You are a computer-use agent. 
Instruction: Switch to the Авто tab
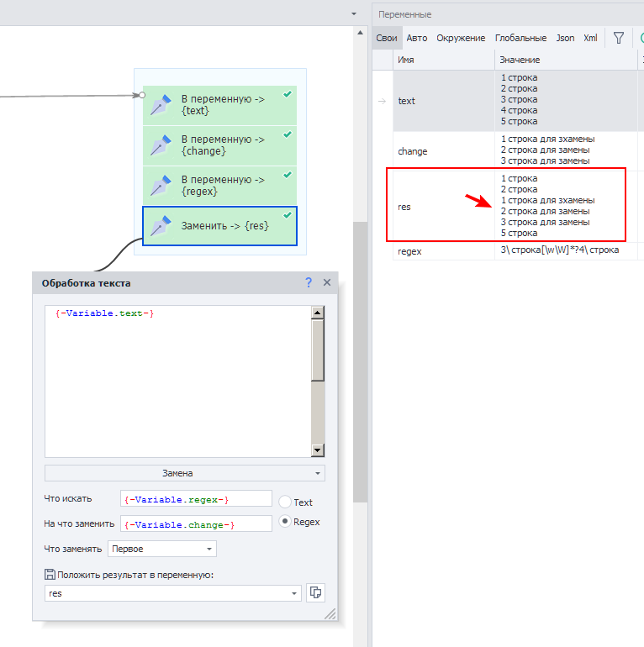[x=416, y=38]
